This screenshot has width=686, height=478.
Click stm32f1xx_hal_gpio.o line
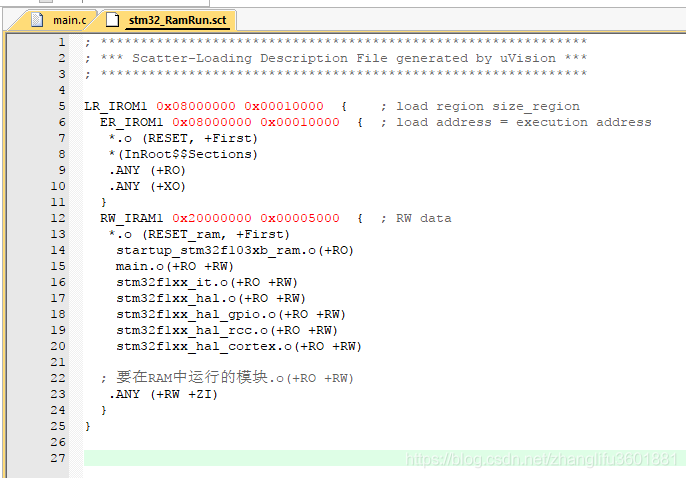point(231,314)
